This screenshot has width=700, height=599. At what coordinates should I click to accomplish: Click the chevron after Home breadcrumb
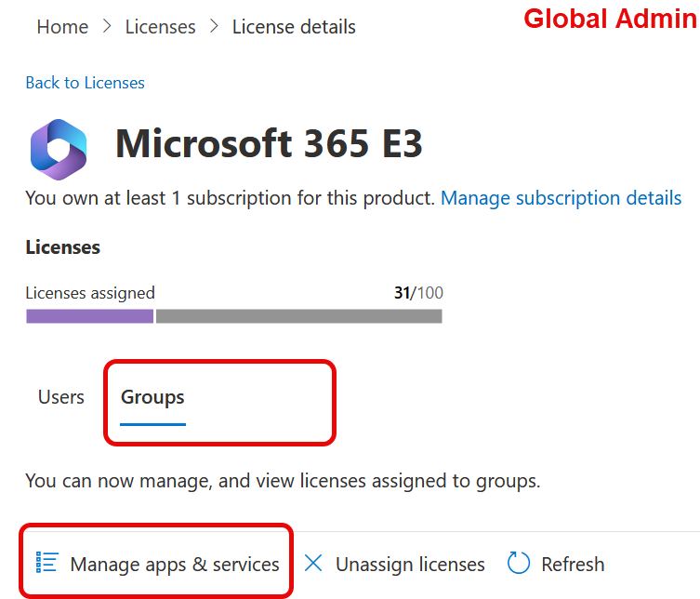pyautogui.click(x=107, y=26)
